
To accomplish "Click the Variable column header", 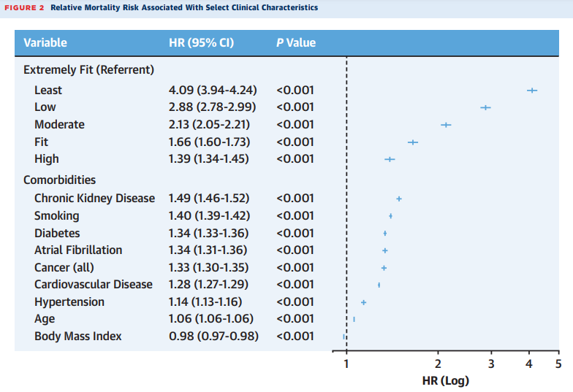I will pos(45,42).
